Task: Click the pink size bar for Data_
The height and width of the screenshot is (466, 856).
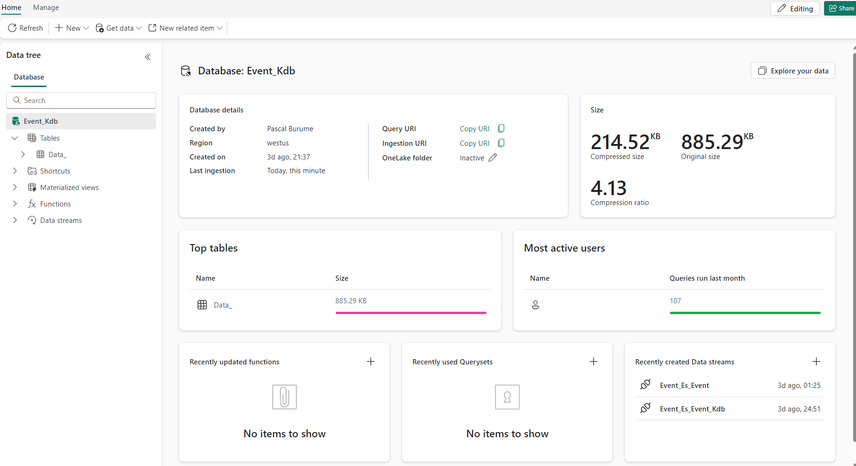Action: pyautogui.click(x=411, y=313)
